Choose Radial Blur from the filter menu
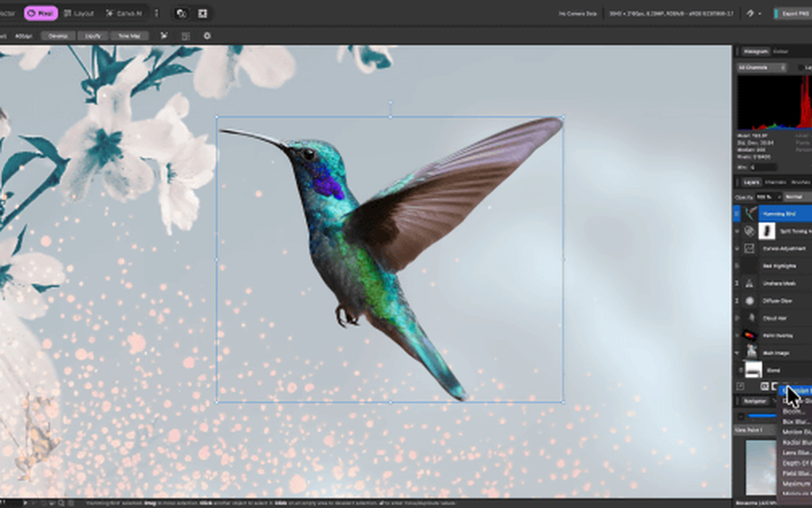Viewport: 812px width, 508px height. tap(795, 442)
